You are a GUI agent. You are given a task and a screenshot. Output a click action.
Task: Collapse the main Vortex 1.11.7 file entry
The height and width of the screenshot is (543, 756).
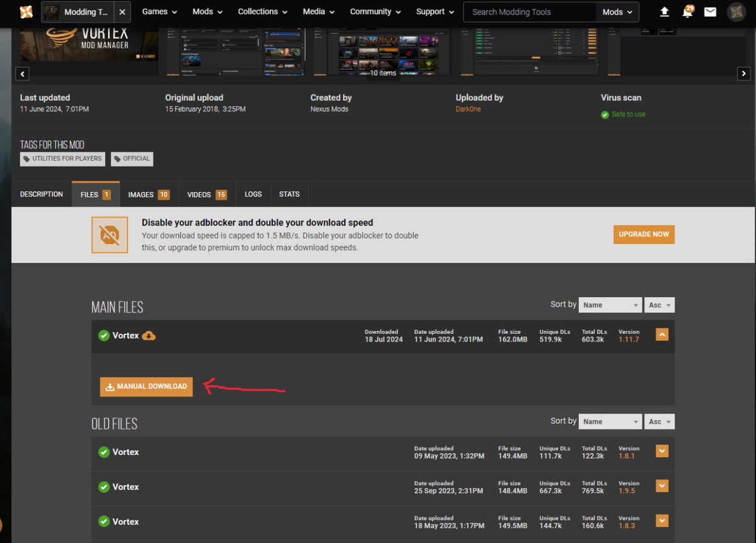[x=661, y=334]
